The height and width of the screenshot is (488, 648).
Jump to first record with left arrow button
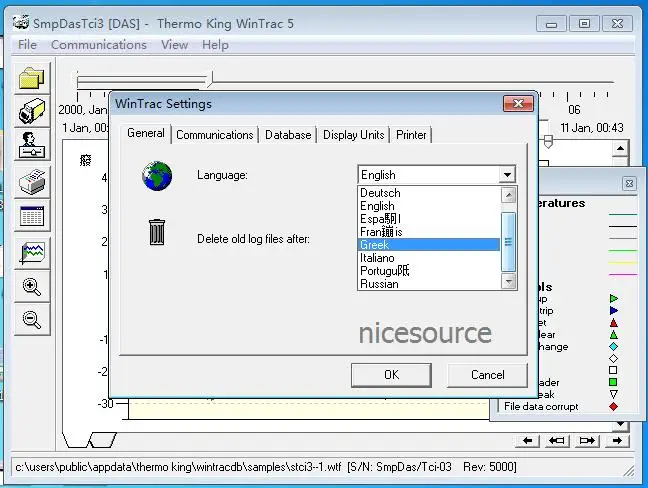coord(528,440)
